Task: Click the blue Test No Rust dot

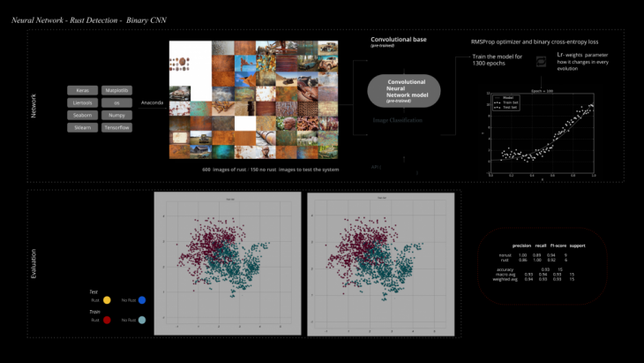Action: [141, 300]
